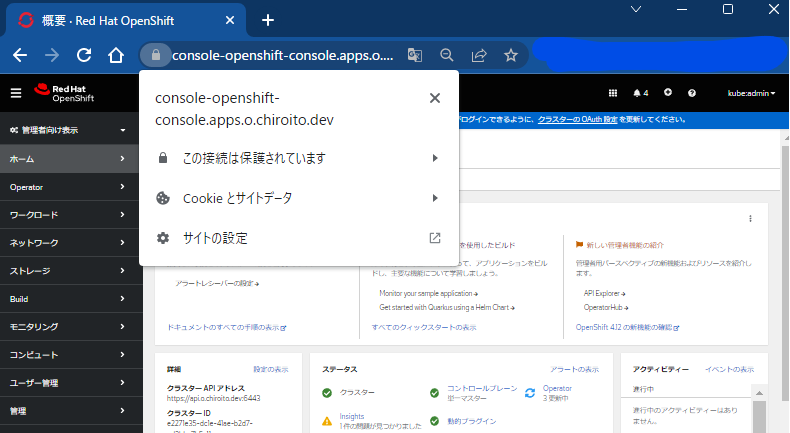
Task: Open OpenShift 4.12 の新機能の確認 link
Action: pos(627,328)
